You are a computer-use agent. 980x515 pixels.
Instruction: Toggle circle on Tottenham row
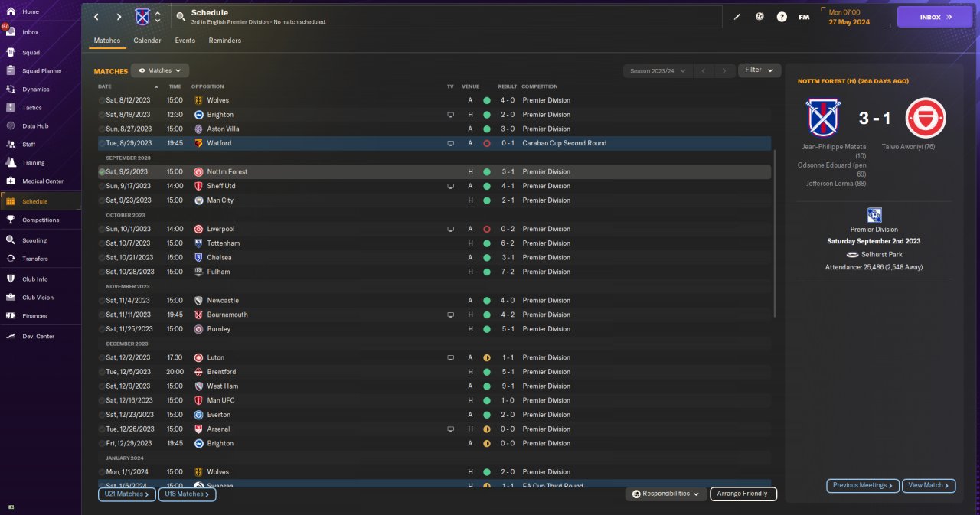102,243
